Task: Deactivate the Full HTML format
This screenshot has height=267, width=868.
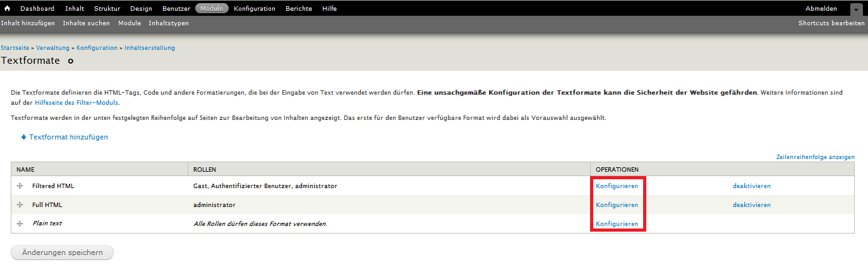Action: tap(751, 205)
